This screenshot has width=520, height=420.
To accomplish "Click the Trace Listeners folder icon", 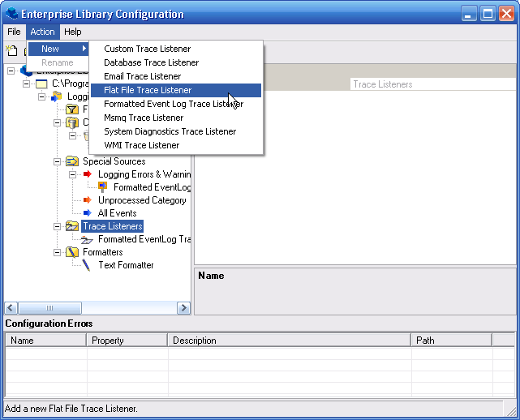I will (71, 226).
